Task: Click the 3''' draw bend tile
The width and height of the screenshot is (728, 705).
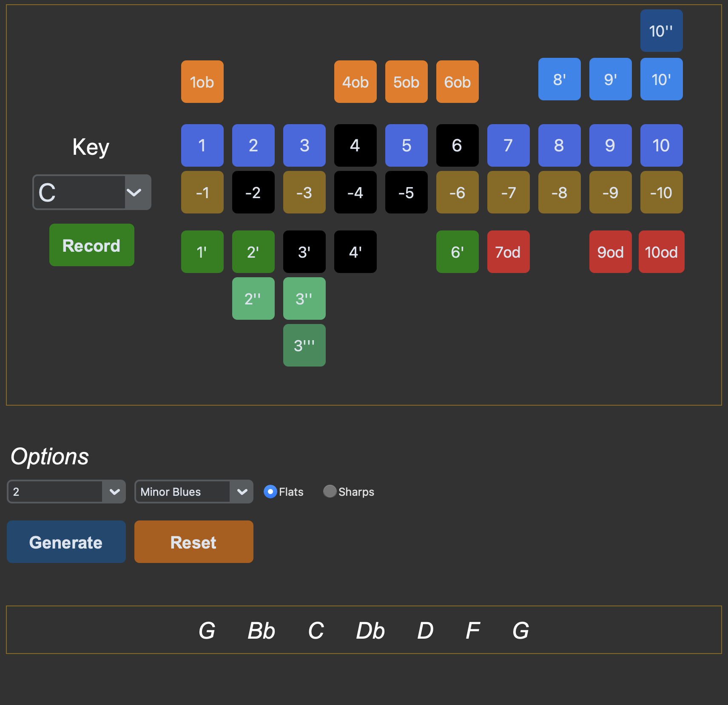Action: tap(304, 345)
